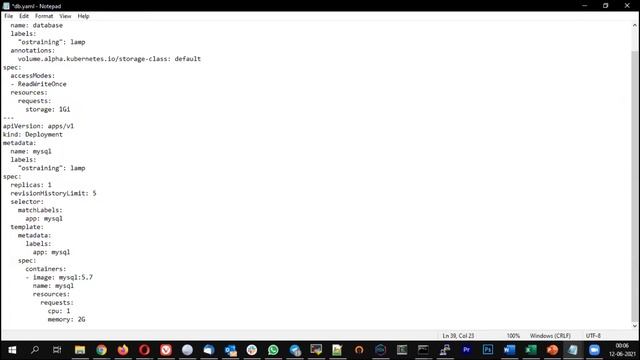Viewport: 640px width, 360px height.
Task: Click the 'annotations:' line
Action: click(x=32, y=50)
